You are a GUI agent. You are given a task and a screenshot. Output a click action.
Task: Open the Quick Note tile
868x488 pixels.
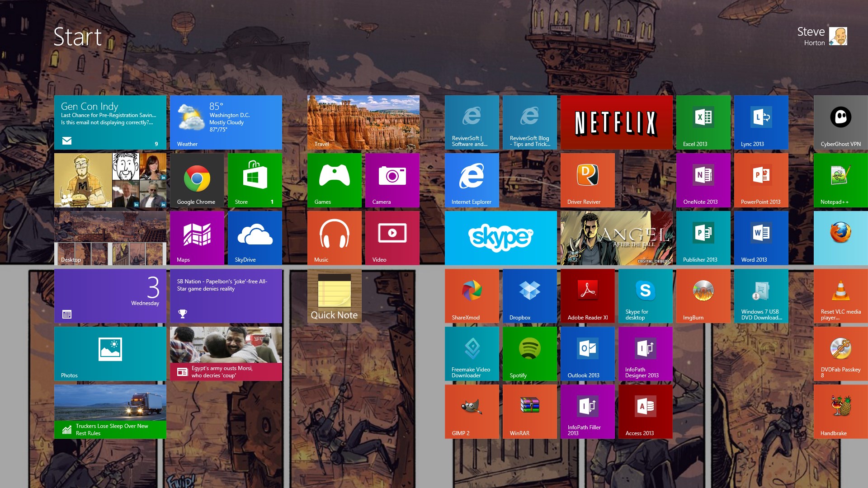tap(334, 296)
